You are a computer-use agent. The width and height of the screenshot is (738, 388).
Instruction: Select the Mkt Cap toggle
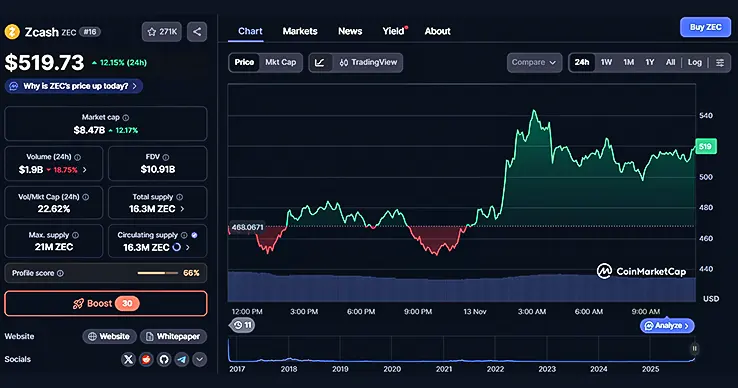(281, 63)
